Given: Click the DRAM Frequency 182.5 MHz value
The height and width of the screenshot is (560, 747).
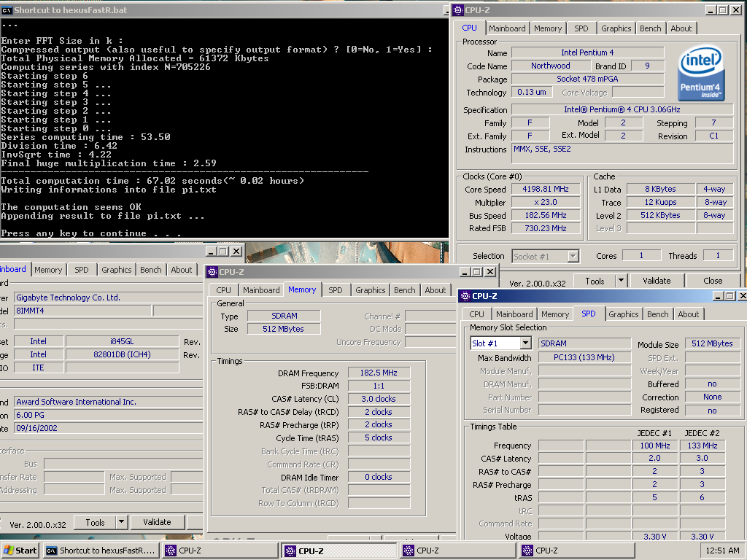Looking at the screenshot, I should tap(379, 373).
